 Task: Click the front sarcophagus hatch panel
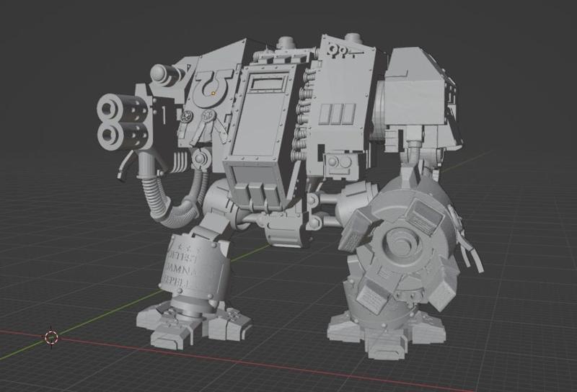point(260,115)
